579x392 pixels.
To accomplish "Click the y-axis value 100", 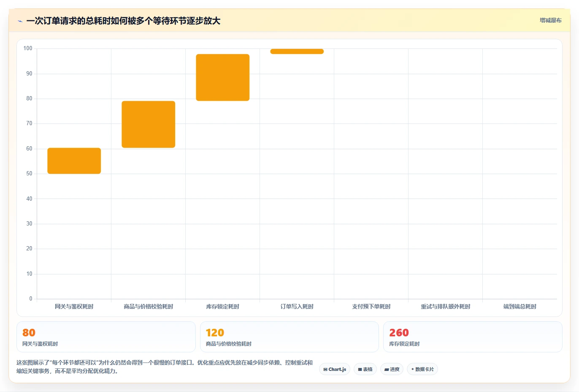I will [x=28, y=48].
